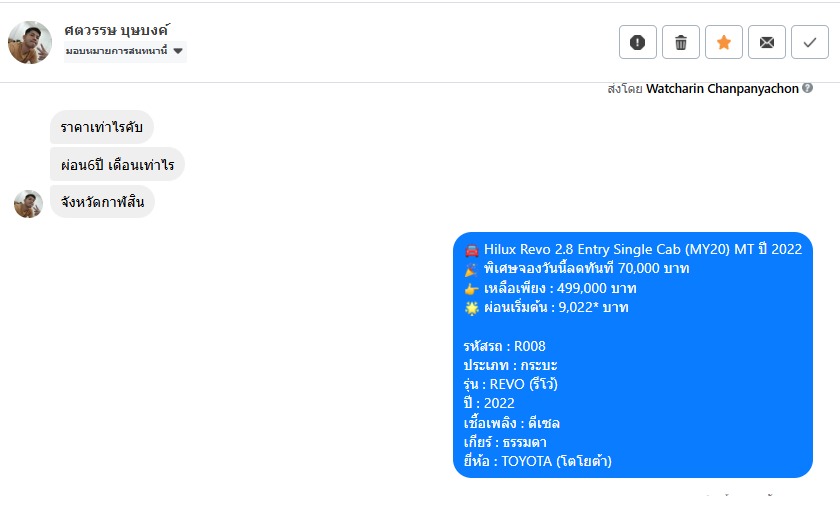Toggle the orange star follow-up icon

click(x=724, y=42)
